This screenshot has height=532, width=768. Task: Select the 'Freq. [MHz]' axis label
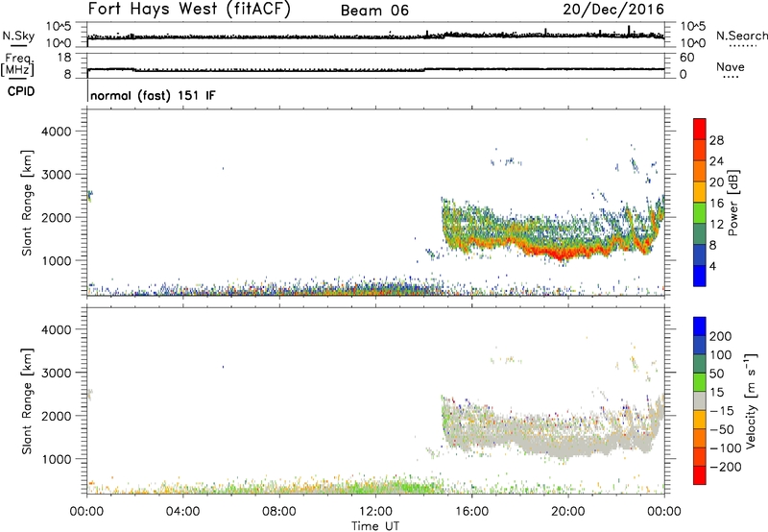point(18,64)
